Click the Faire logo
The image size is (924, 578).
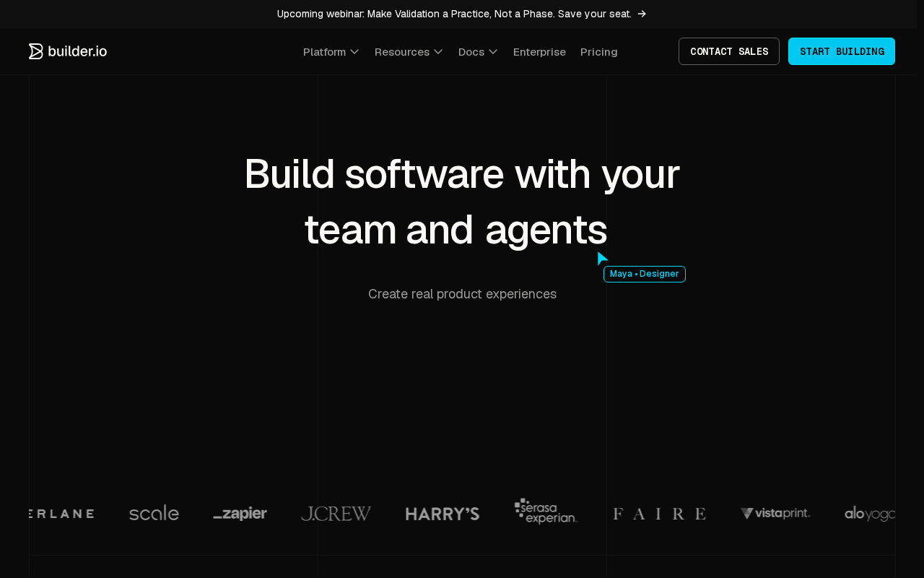click(x=659, y=514)
